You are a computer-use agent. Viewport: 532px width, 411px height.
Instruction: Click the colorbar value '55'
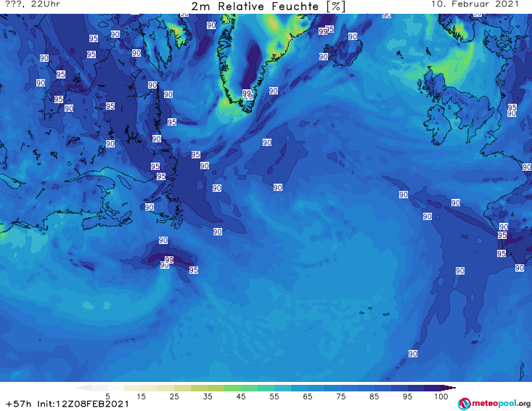274,396
